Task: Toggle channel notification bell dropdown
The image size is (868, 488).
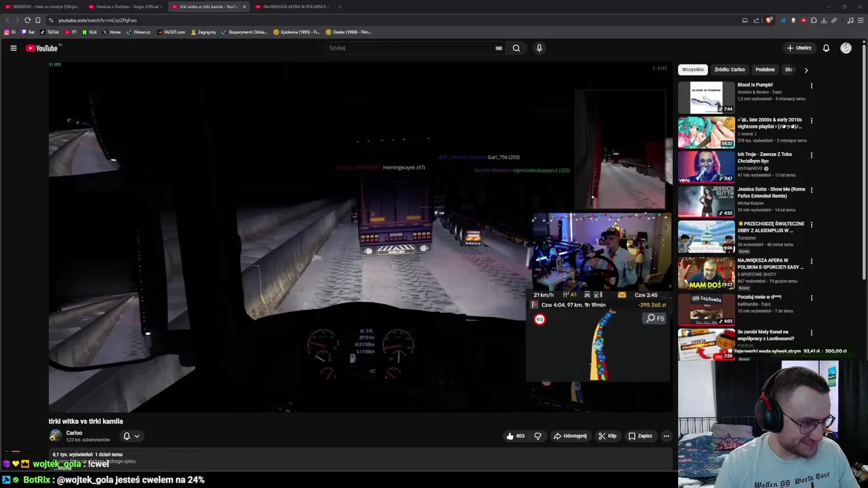Action: pos(131,436)
